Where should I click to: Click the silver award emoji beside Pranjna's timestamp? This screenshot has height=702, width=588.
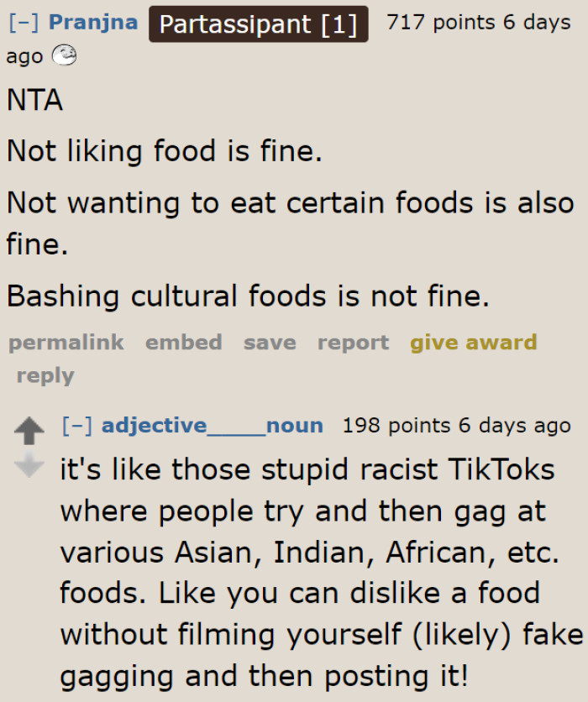63,56
